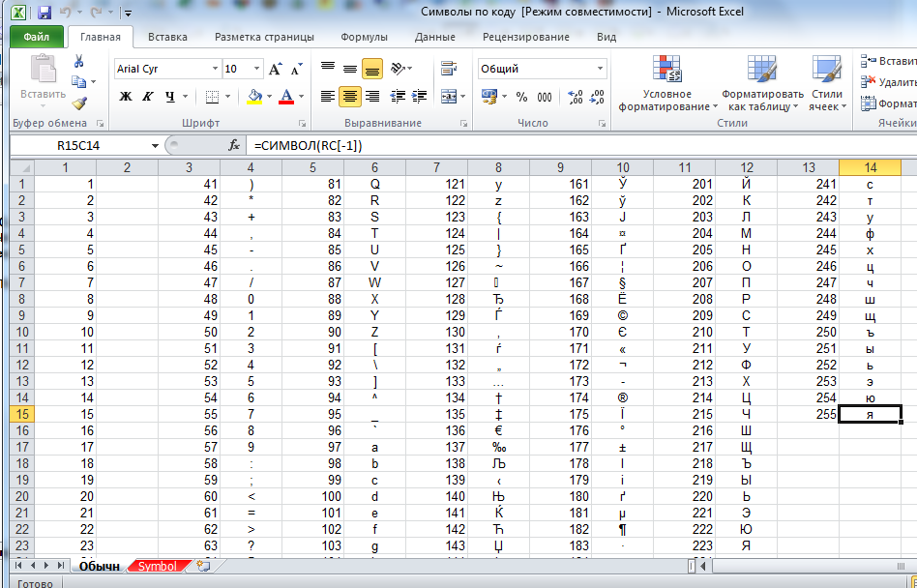
Task: Toggle top vertical alignment
Action: 328,69
